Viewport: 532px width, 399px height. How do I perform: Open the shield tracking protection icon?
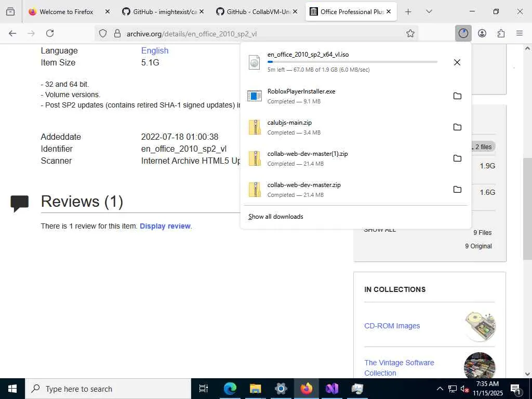click(103, 33)
